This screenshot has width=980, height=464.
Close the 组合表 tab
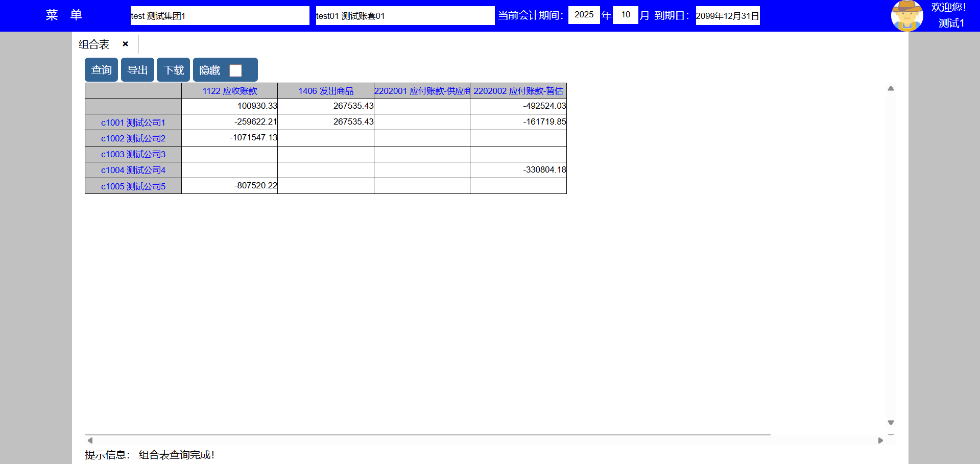125,44
